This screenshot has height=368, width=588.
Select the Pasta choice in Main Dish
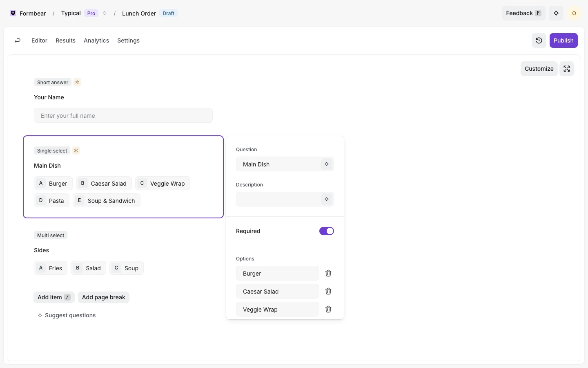[51, 200]
